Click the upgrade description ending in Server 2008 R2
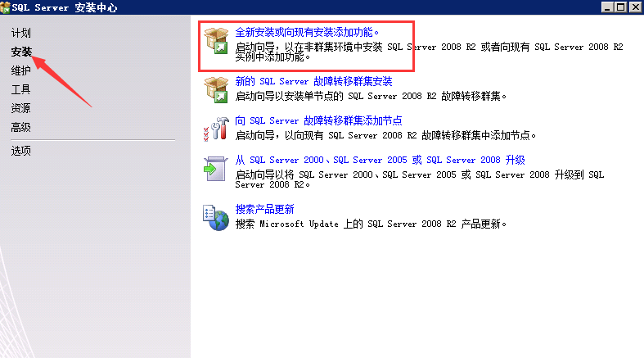This screenshot has width=644, height=358. 420,179
